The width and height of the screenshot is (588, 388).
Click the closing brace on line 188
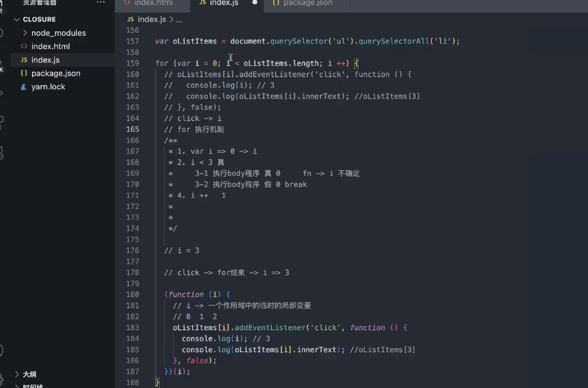coord(158,383)
